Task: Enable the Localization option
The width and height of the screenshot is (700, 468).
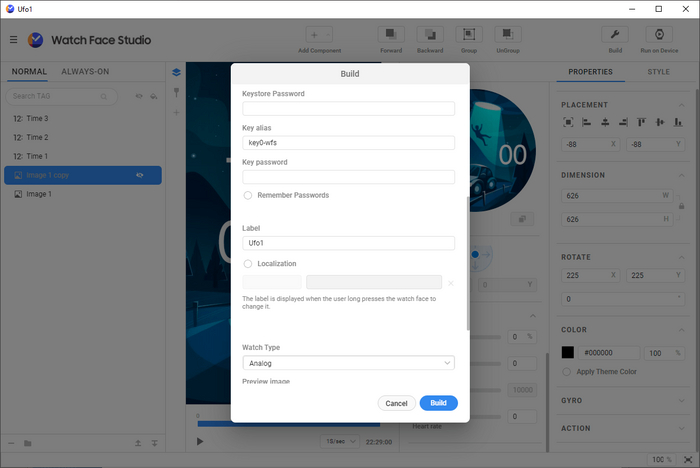Action: coord(248,264)
